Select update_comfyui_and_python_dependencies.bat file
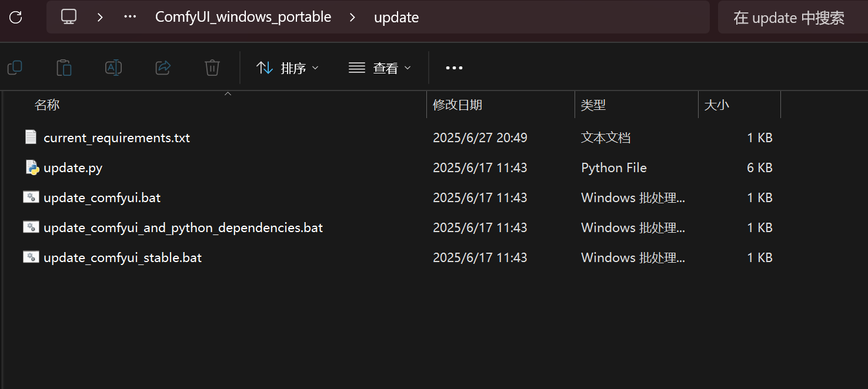The height and width of the screenshot is (389, 868). [183, 227]
